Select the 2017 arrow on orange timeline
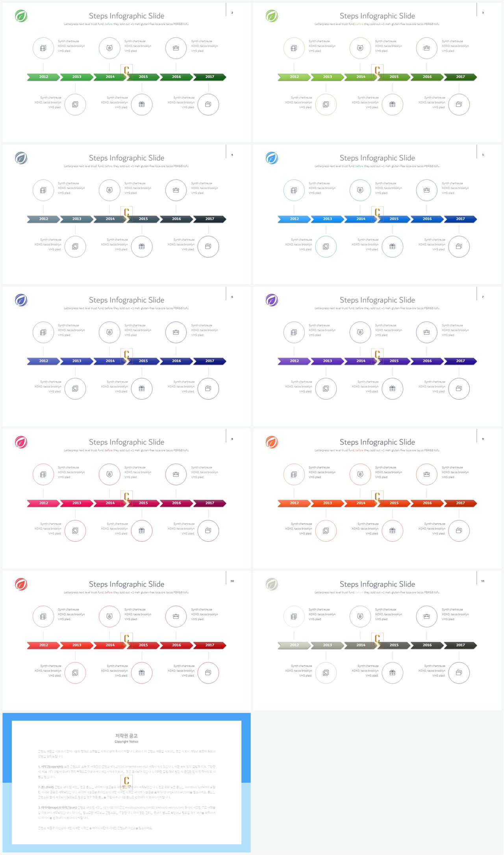The image size is (504, 855). [460, 503]
